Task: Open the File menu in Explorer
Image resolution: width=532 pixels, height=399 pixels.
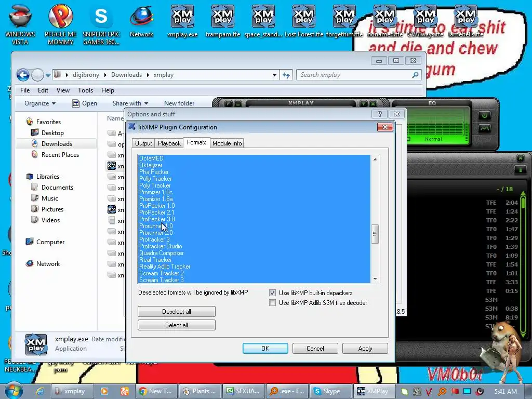Action: click(x=25, y=90)
